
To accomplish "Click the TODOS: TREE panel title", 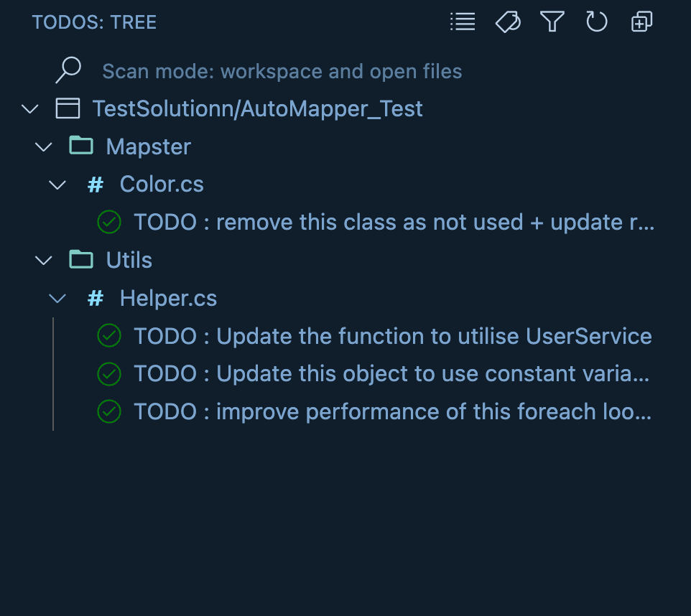I will tap(94, 22).
